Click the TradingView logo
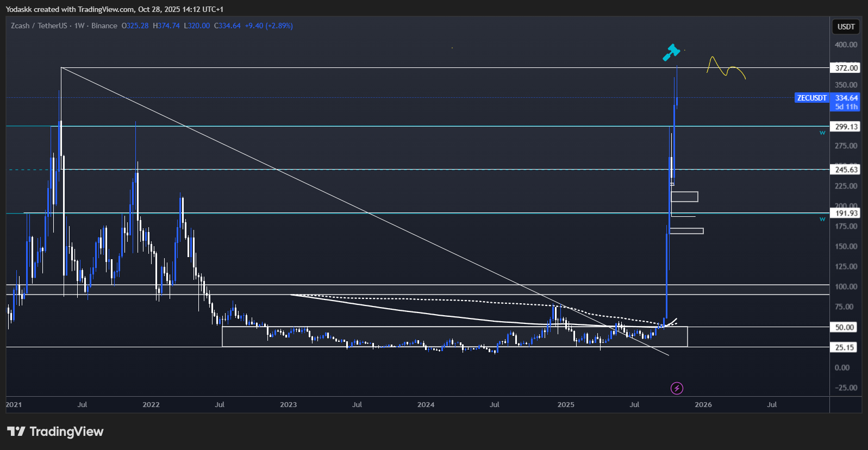868x450 pixels. pos(55,432)
